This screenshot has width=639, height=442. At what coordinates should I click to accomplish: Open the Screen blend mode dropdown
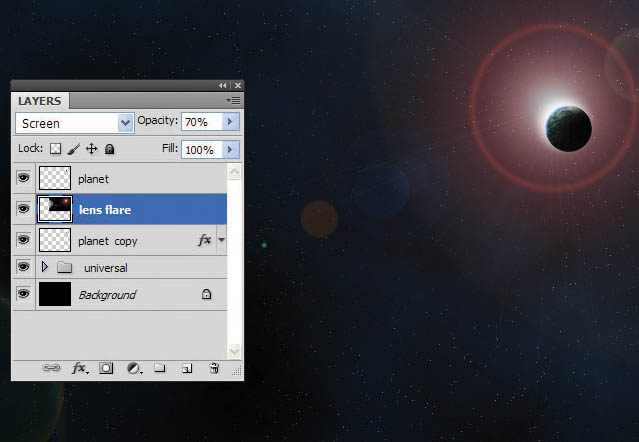(75, 122)
